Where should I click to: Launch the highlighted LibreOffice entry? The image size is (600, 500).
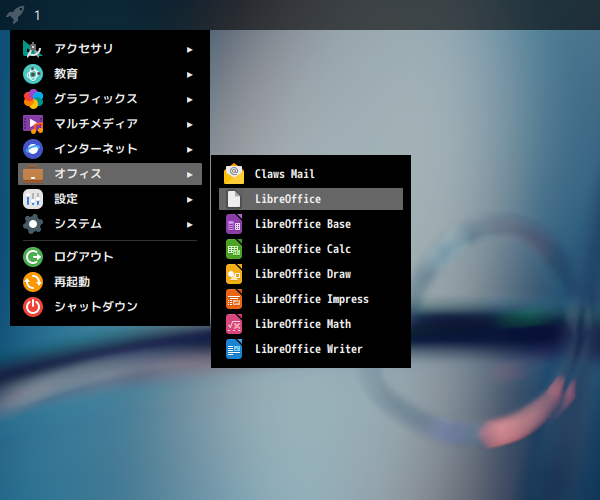[311, 199]
